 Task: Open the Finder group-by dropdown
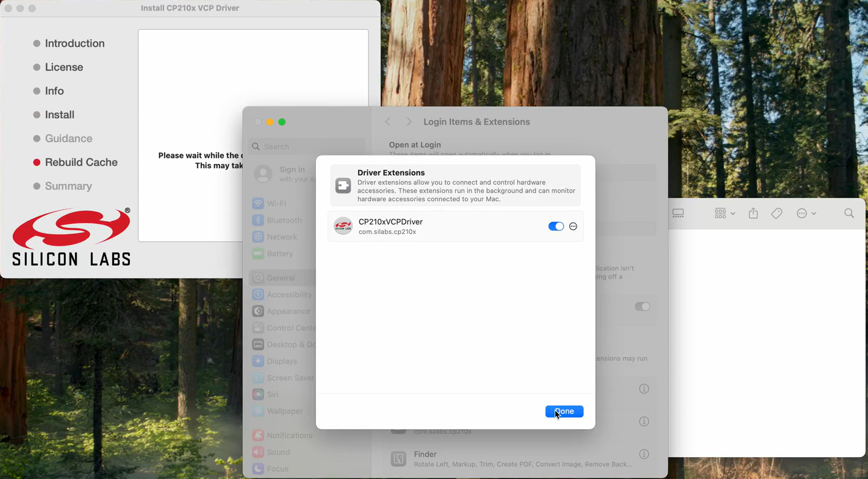coord(725,213)
